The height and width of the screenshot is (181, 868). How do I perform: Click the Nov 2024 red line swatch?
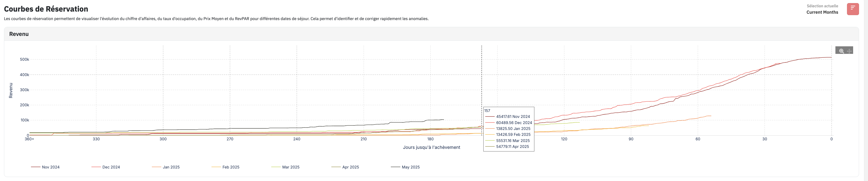(x=36, y=167)
